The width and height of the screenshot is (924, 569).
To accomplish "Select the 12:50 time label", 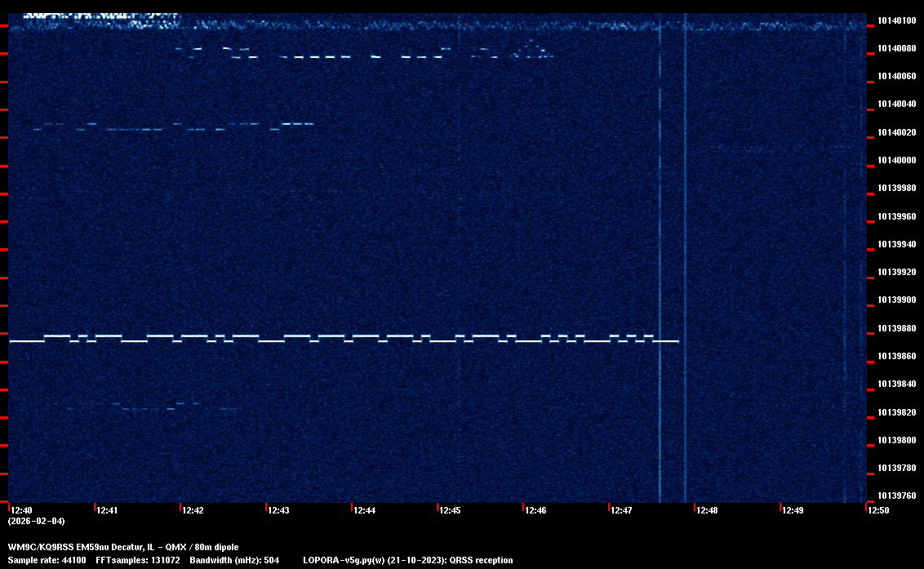I will [878, 510].
